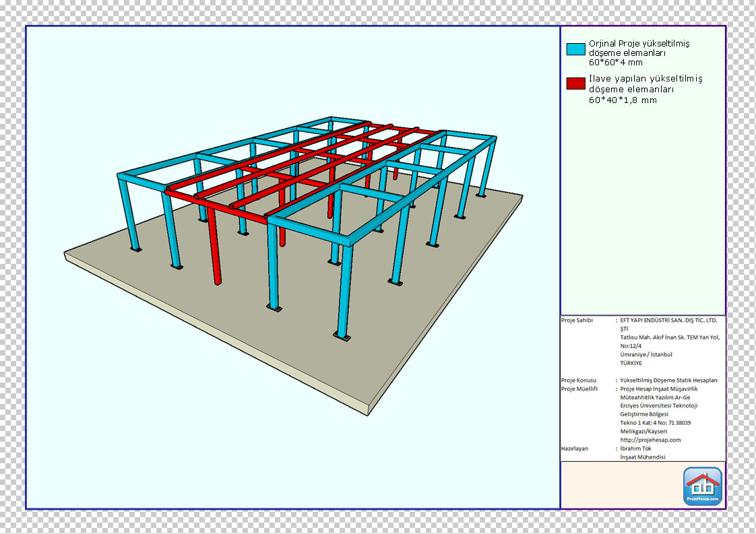The height and width of the screenshot is (534, 756).
Task: Click the 'Erciyes Üniversitesi Teknoloji' text line
Action: click(x=658, y=405)
